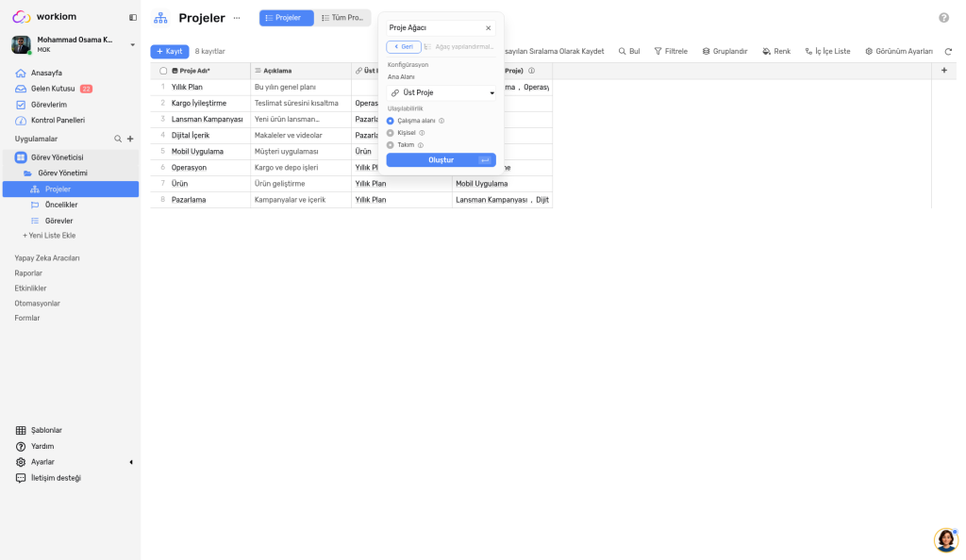Viewport: 966px width, 560px height.
Task: Open the Projeler options ellipsis
Action: [x=237, y=18]
